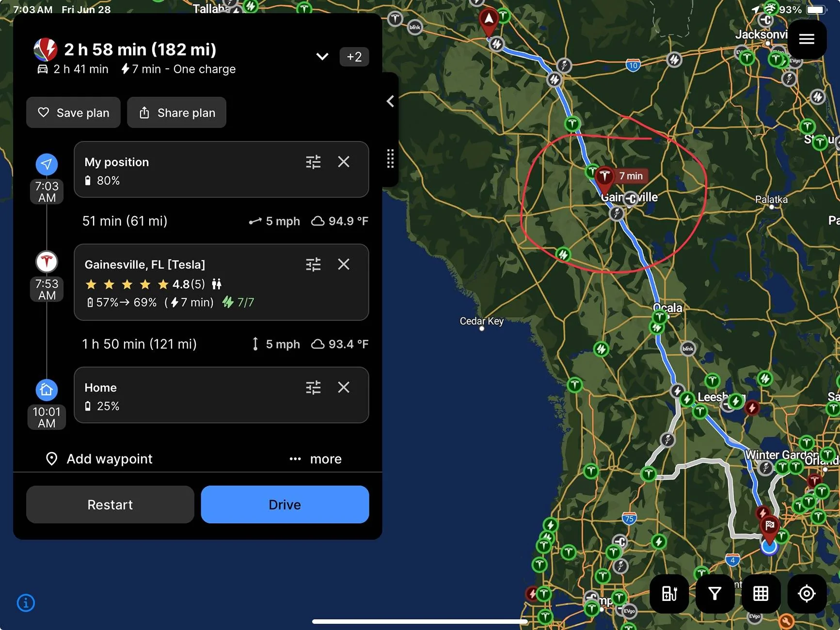
Task: Tap the 2 h 58 min (182 mi) trip title
Action: (140, 49)
